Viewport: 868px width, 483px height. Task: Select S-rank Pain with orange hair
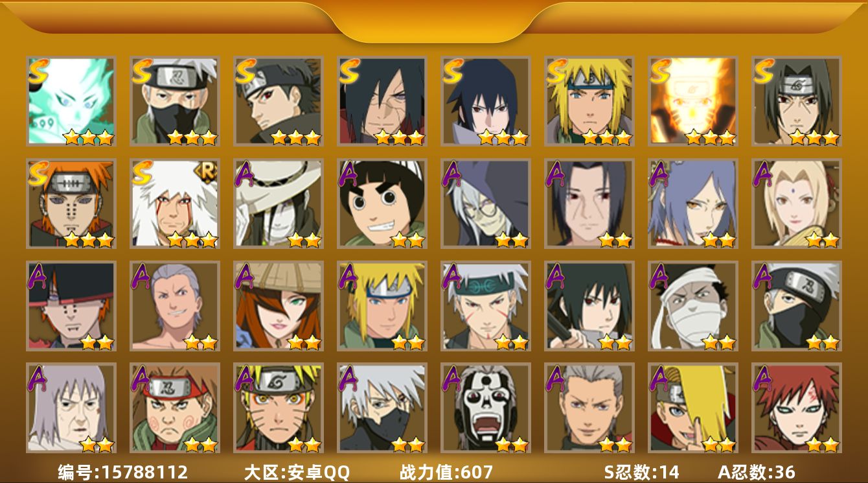click(71, 204)
